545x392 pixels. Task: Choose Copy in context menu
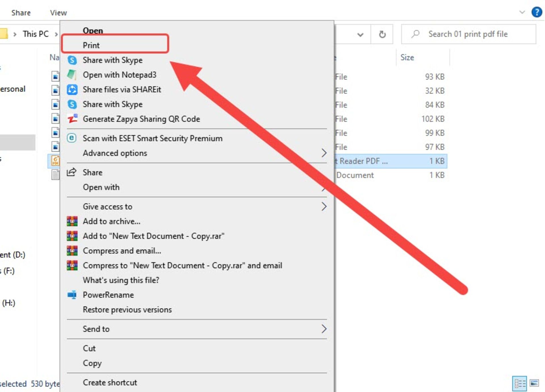pyautogui.click(x=92, y=363)
